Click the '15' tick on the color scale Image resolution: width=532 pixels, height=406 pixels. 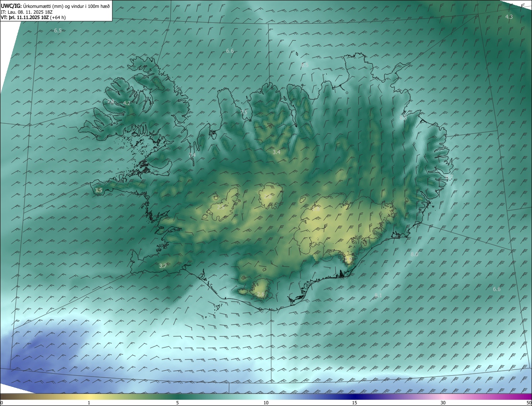click(355, 403)
